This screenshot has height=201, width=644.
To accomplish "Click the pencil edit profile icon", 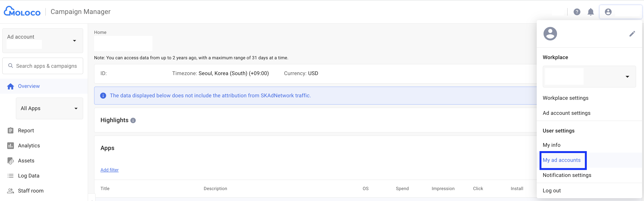I will [632, 34].
